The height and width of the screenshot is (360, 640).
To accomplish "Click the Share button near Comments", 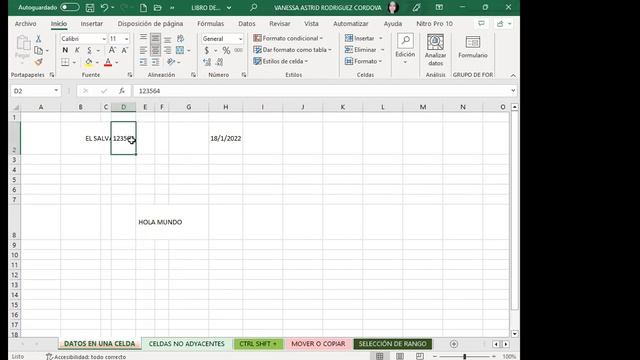I will point(504,24).
